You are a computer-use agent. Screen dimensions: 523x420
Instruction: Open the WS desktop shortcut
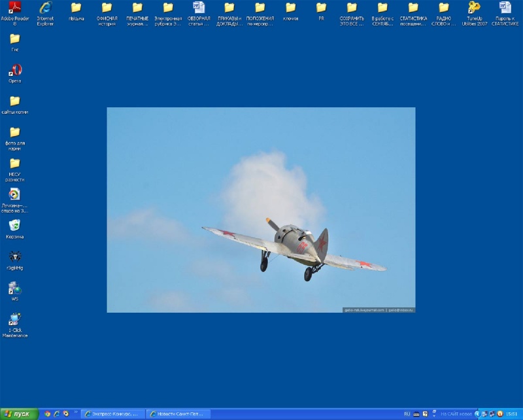tap(14, 289)
